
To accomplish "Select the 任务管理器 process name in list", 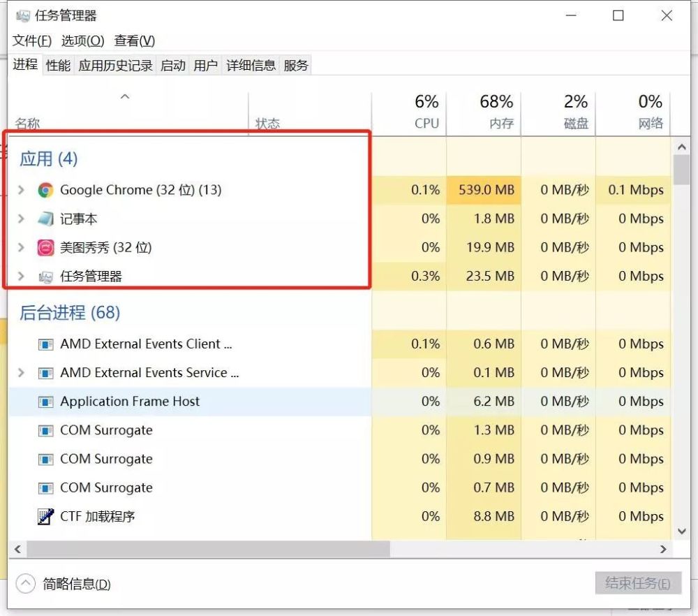I will (91, 277).
